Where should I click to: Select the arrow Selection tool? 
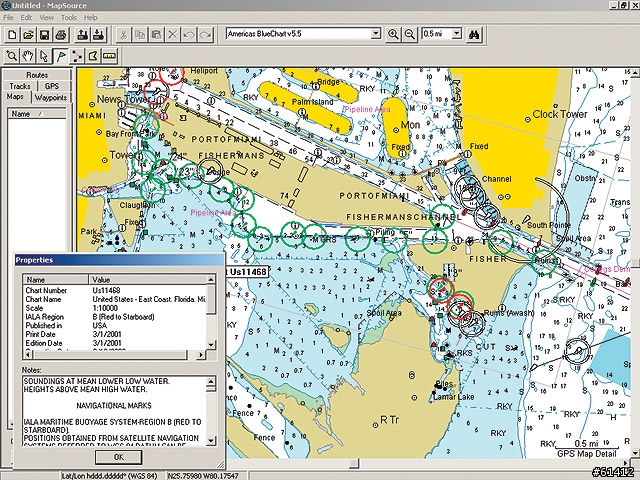pyautogui.click(x=44, y=56)
